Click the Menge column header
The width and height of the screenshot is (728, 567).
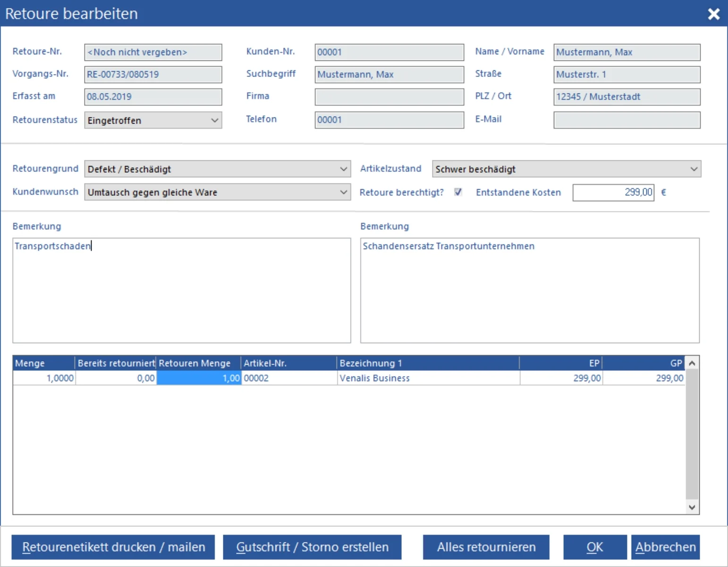pos(44,363)
